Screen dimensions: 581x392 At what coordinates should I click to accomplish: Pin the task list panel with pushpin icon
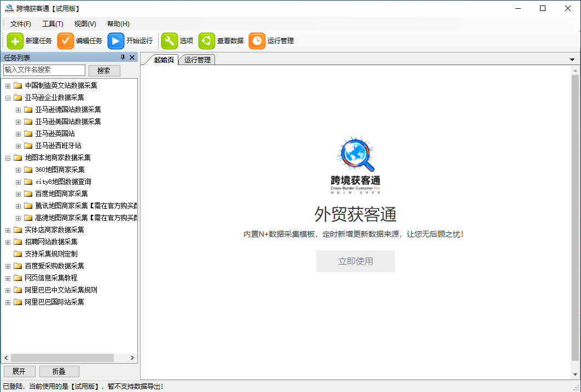pyautogui.click(x=123, y=58)
